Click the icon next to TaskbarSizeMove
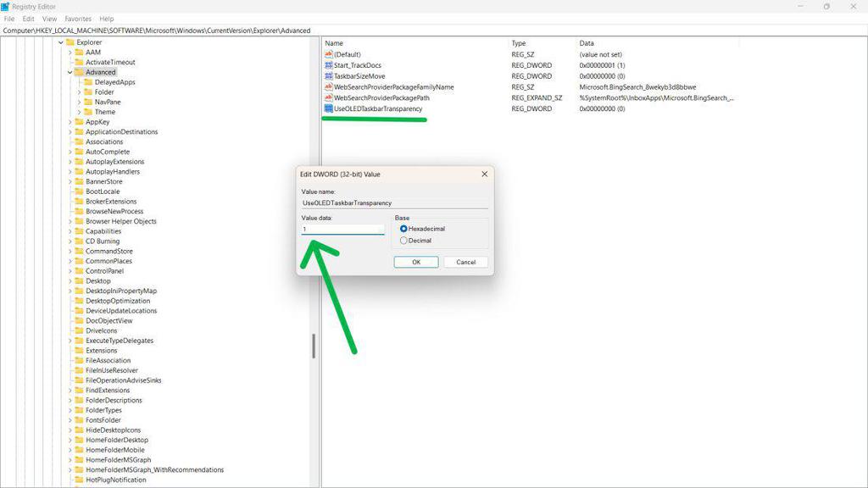868x488 pixels. [330, 75]
